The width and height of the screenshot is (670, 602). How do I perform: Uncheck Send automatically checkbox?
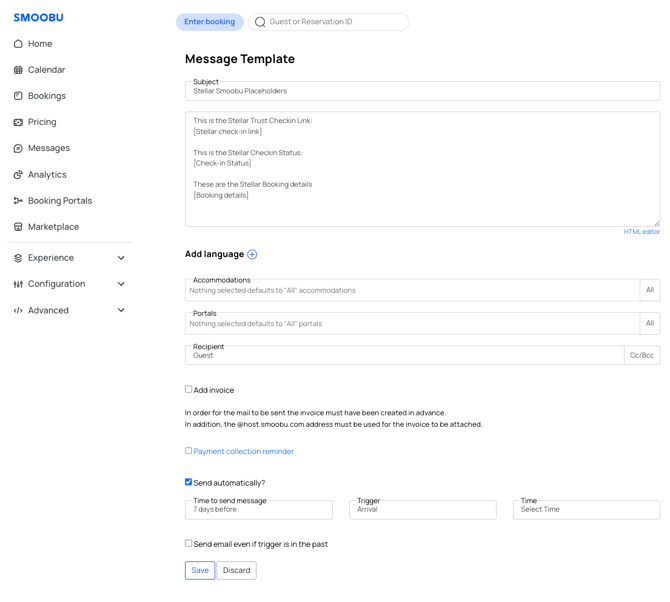(x=188, y=482)
